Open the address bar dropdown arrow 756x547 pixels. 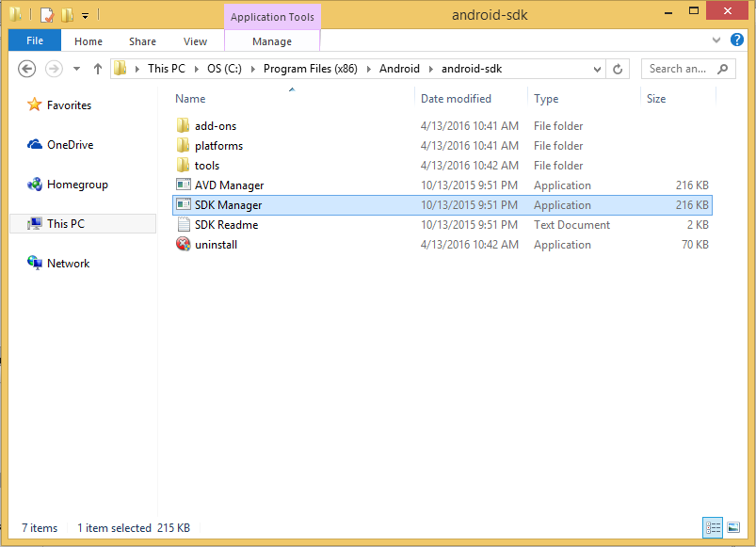click(597, 69)
